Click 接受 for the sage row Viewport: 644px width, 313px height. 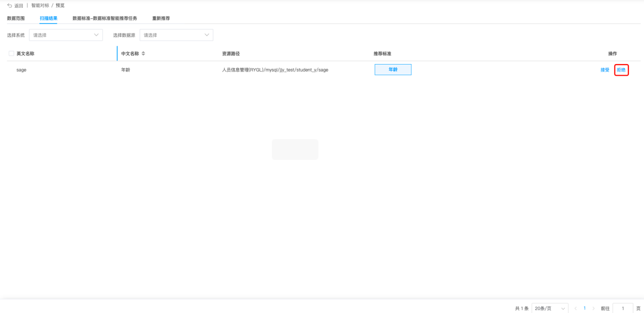click(605, 70)
